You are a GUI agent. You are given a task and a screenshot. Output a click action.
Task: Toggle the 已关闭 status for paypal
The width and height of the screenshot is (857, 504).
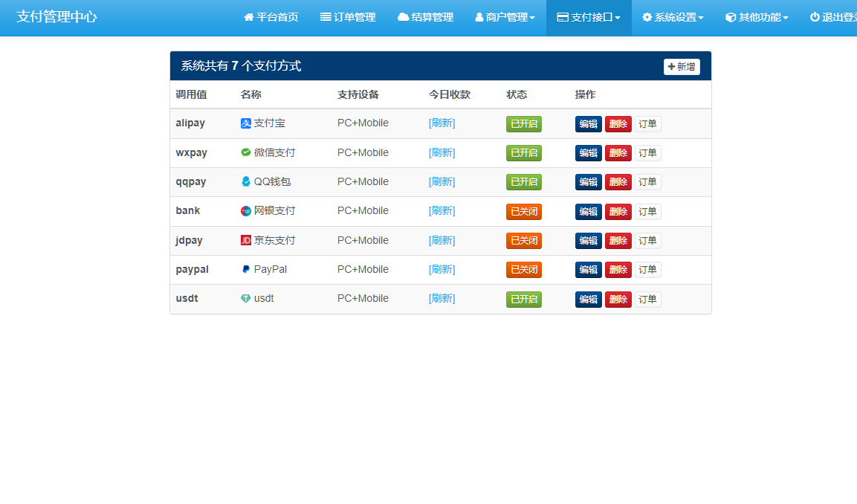(523, 270)
